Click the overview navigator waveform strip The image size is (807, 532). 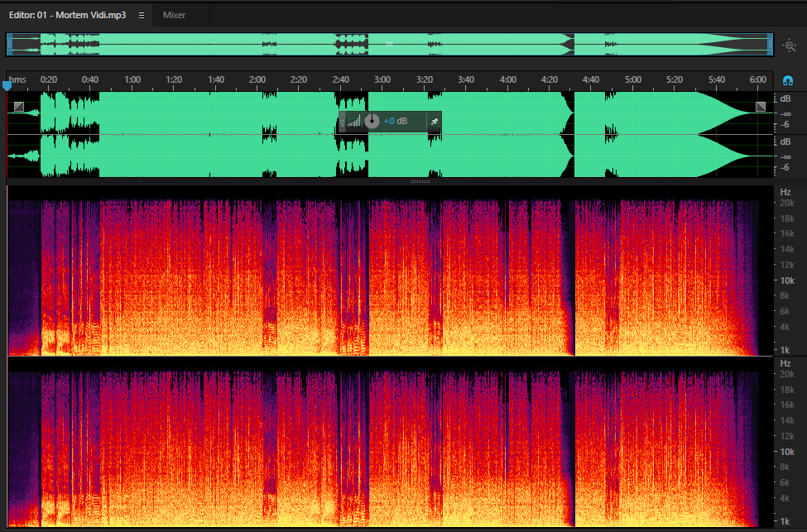[x=390, y=44]
